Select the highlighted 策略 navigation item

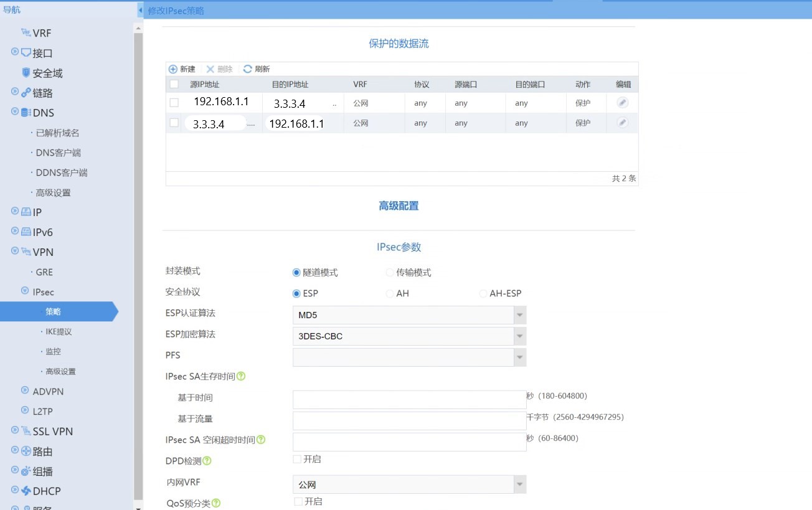(x=59, y=312)
